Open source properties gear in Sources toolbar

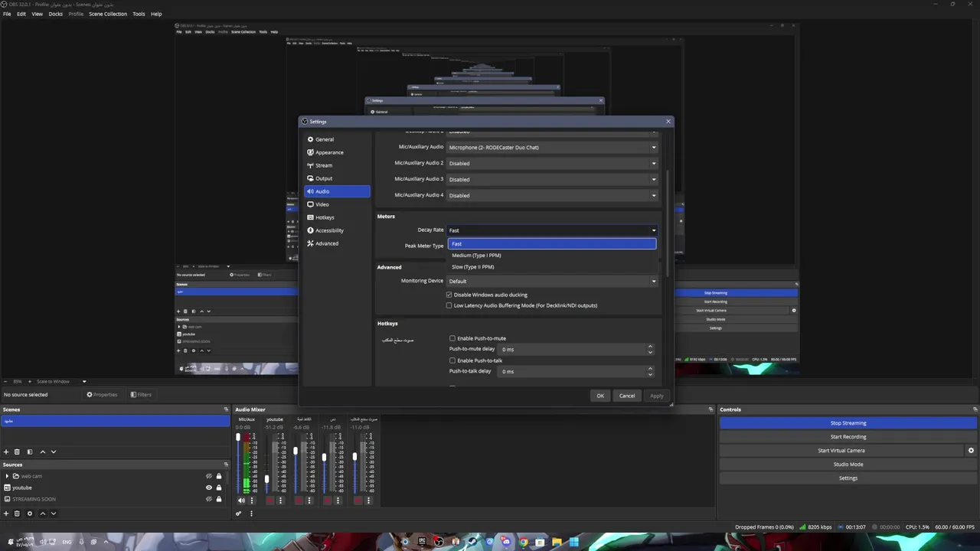click(x=30, y=514)
